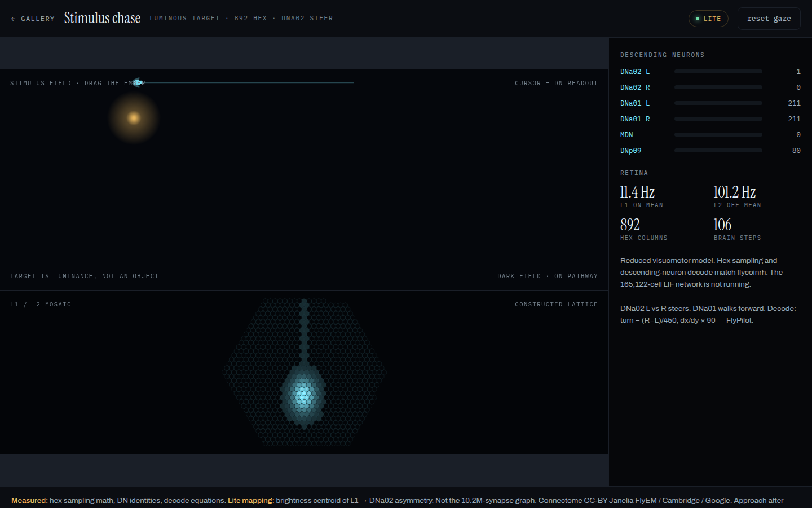Click the L1 / L2 MOSAIC label
The image size is (812, 508).
(x=41, y=304)
